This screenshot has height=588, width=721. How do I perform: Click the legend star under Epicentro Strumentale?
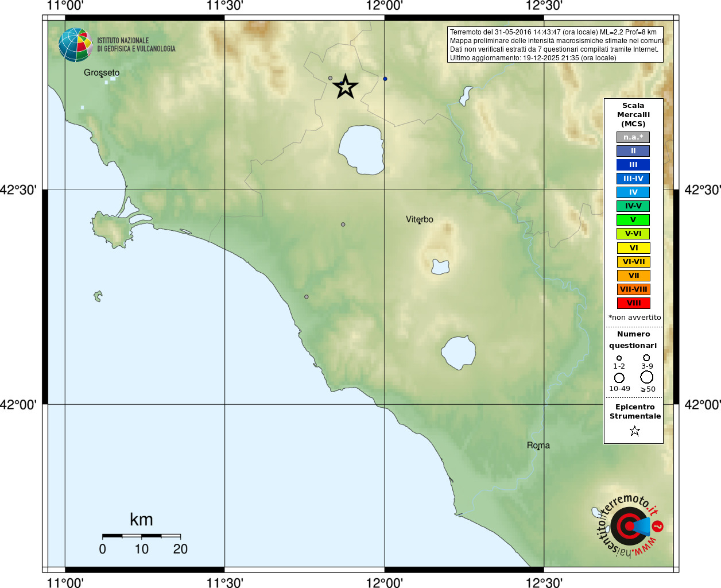(x=634, y=431)
